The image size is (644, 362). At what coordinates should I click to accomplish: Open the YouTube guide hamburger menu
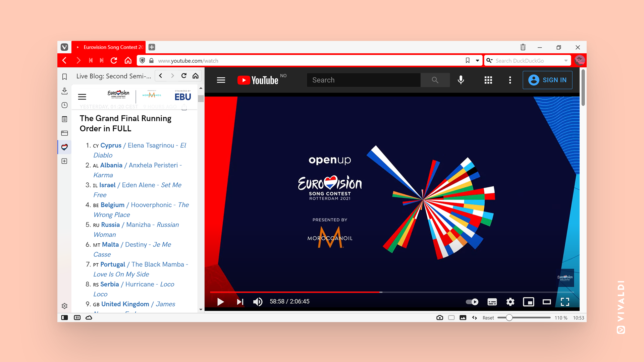point(221,80)
